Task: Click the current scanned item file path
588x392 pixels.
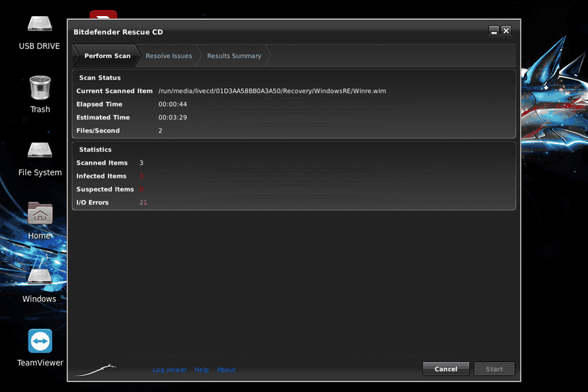Action: [272, 91]
